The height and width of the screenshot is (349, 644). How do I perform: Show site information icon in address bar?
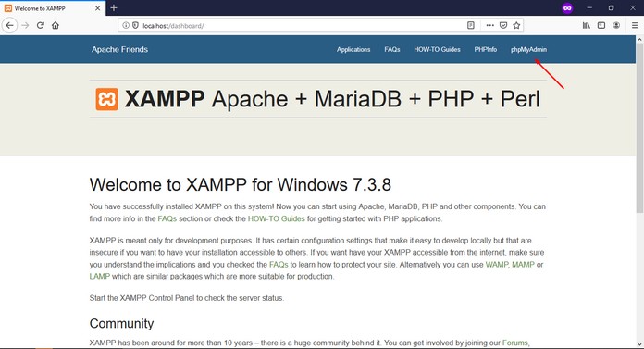point(126,26)
